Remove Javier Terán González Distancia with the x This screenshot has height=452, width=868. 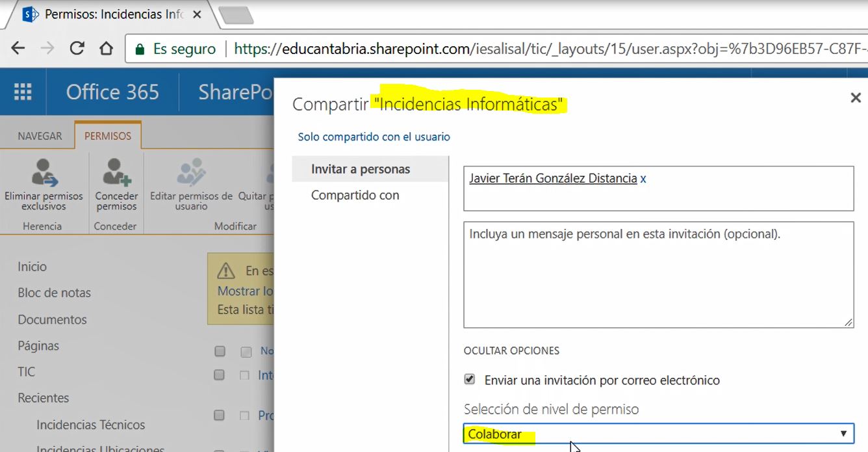click(x=643, y=178)
